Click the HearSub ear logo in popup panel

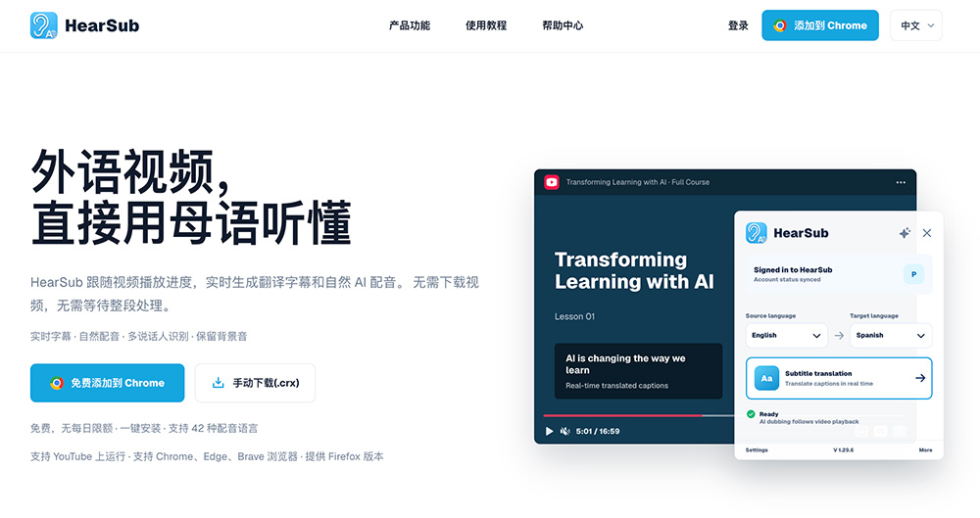[x=757, y=233]
